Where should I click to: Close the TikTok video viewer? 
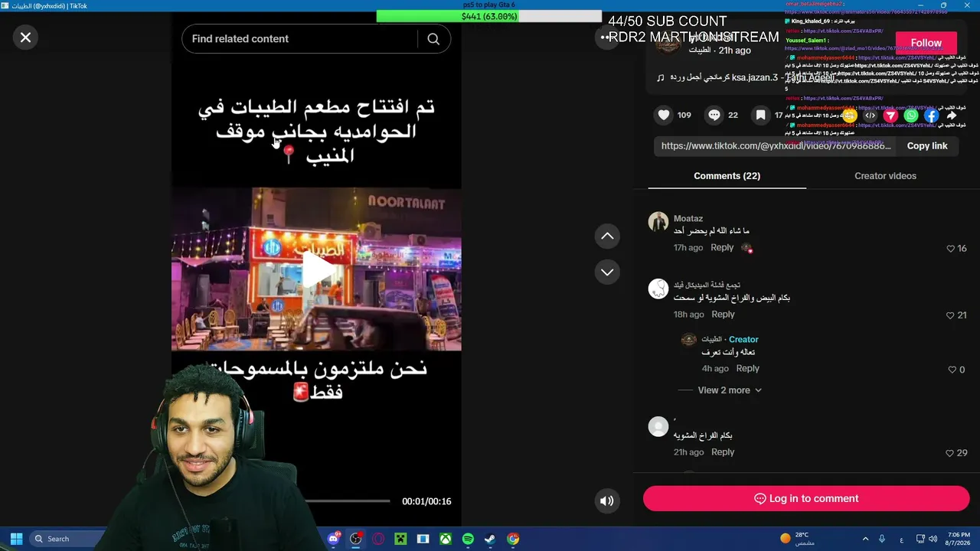[25, 37]
